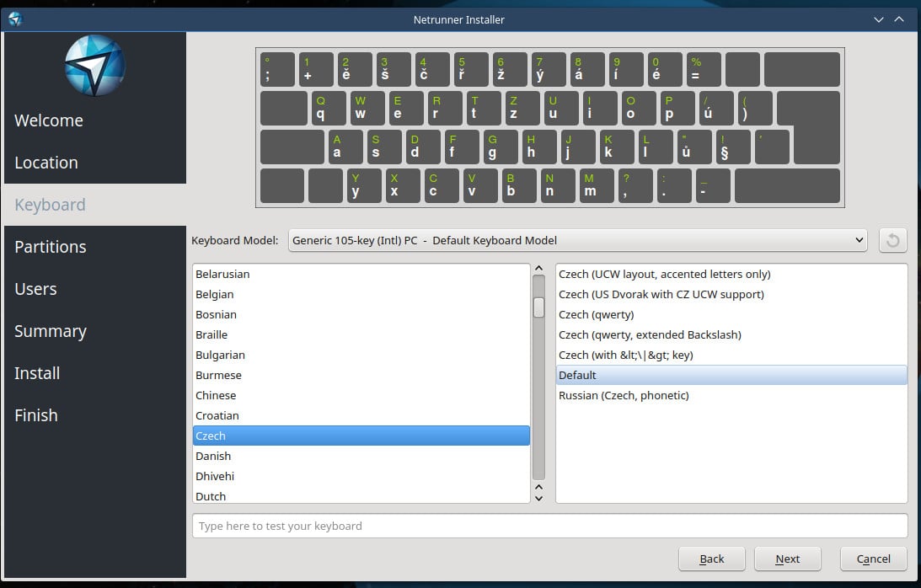Select Bosnian in the language list
The width and height of the screenshot is (921, 588).
pos(361,314)
